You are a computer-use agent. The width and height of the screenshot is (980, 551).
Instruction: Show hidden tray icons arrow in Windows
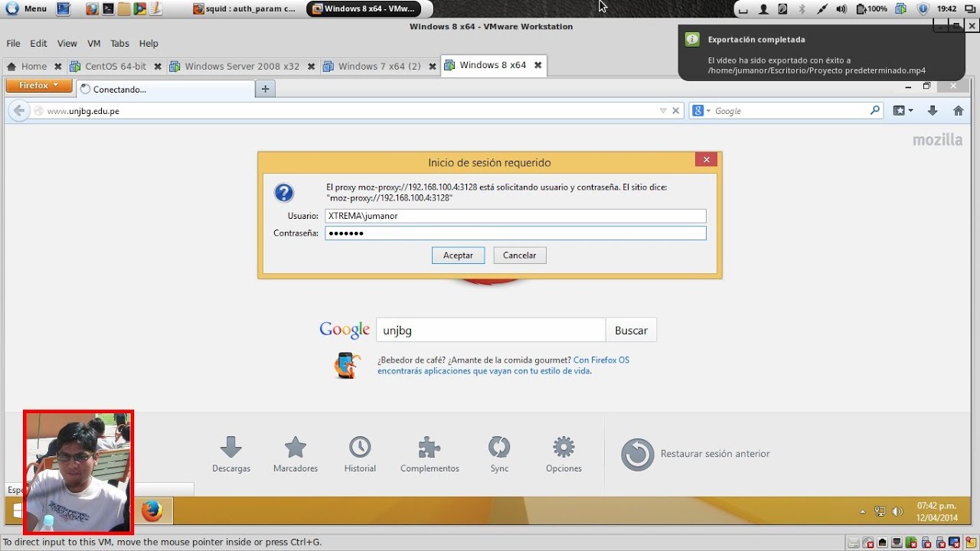pos(863,512)
